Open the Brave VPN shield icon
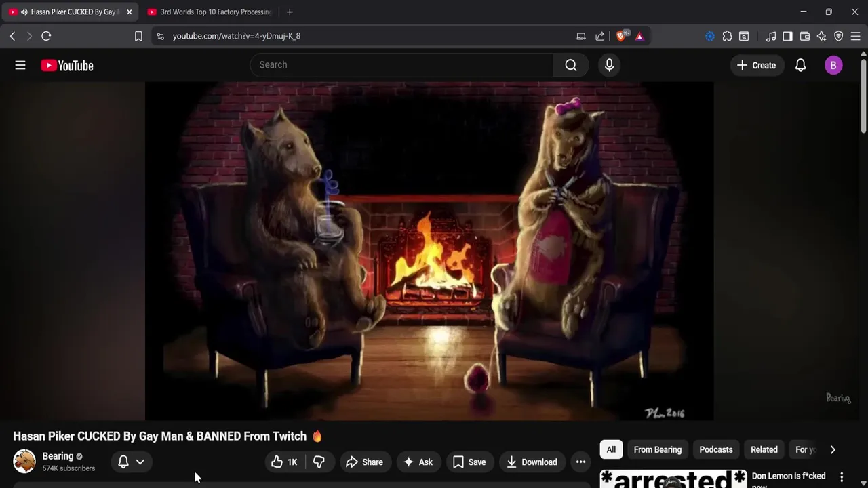The height and width of the screenshot is (488, 868). (839, 36)
